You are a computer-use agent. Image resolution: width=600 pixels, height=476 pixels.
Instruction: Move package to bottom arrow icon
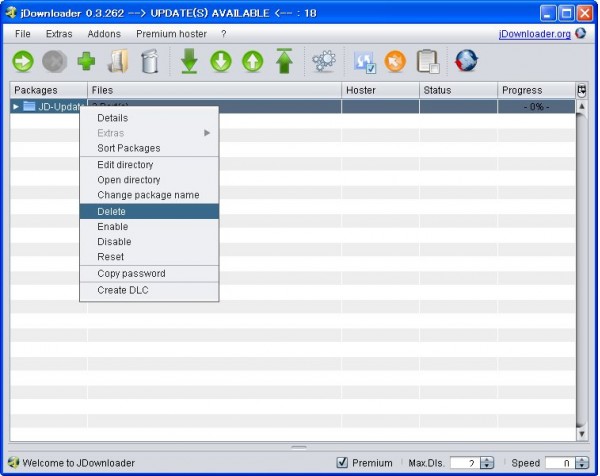pyautogui.click(x=189, y=61)
